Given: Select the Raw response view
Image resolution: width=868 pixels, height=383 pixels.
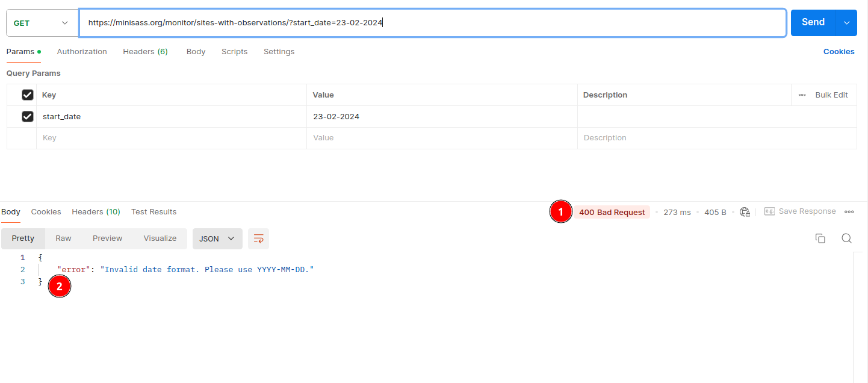Looking at the screenshot, I should pos(63,238).
